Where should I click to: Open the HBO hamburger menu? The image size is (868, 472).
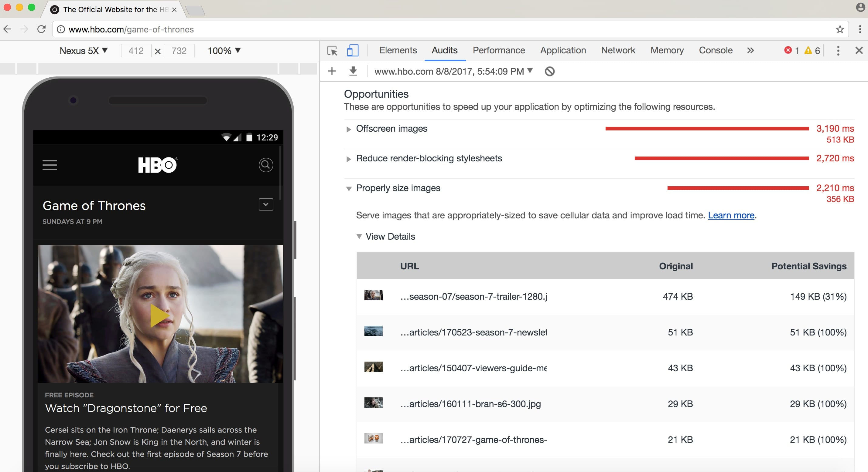(50, 165)
